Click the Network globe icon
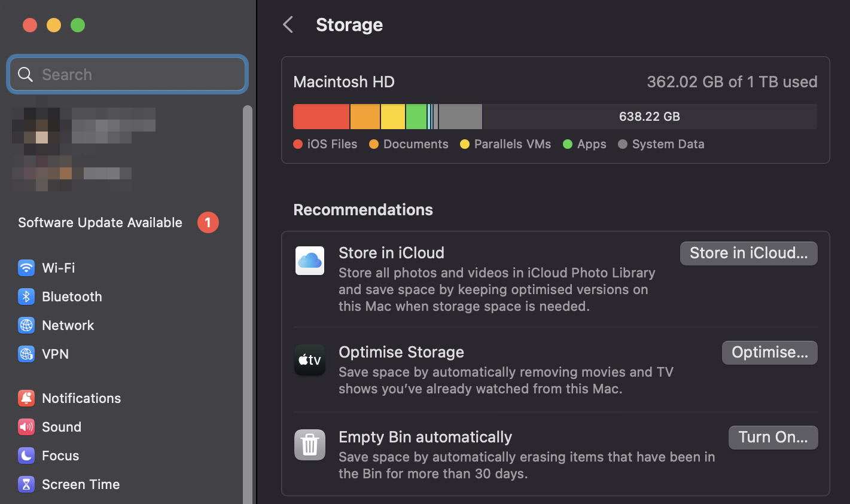This screenshot has width=850, height=504. click(x=26, y=325)
